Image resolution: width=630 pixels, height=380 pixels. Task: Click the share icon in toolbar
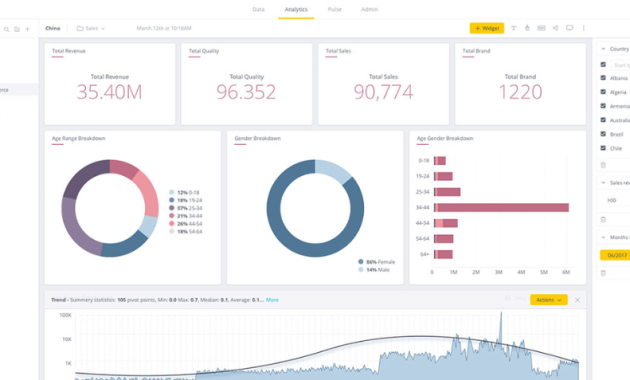click(555, 28)
